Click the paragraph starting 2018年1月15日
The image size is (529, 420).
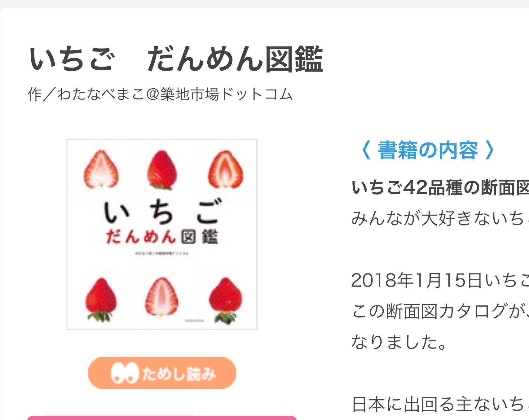[x=440, y=311]
